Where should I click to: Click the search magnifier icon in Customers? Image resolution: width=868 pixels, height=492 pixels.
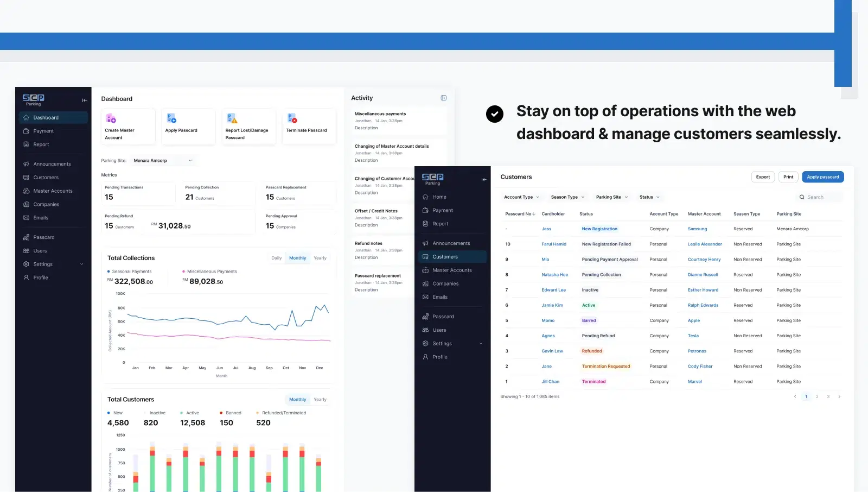click(802, 198)
